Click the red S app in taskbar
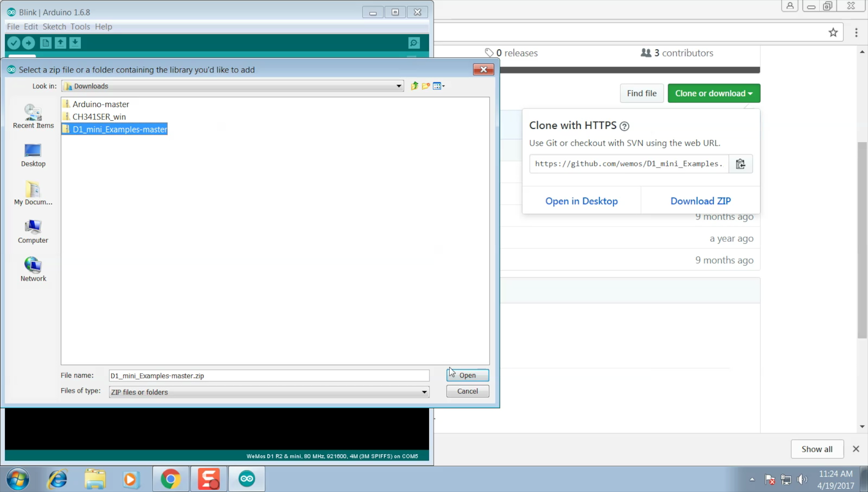This screenshot has width=868, height=492. click(x=208, y=479)
